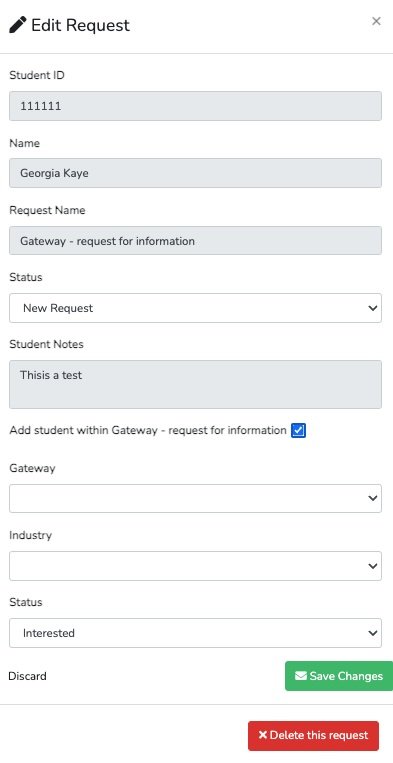Open the Interested status dropdown
393x763 pixels.
(196, 633)
